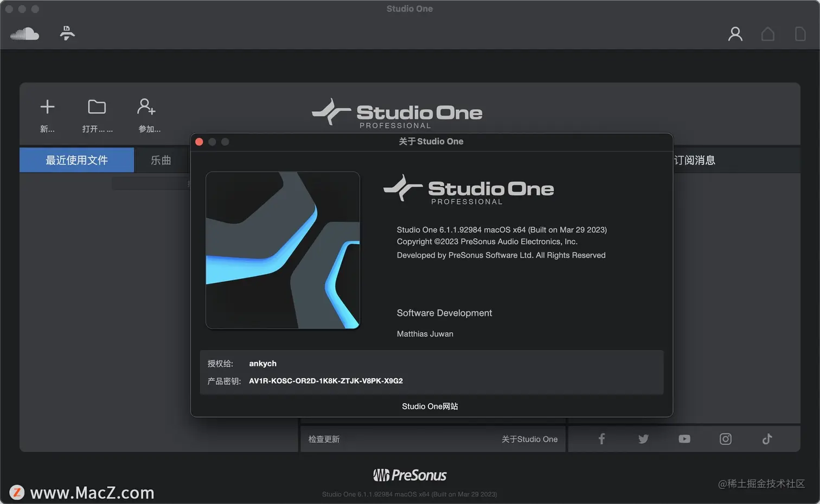Screen dimensions: 820x504
Task: Click the Studio One artwork thumbnail in the About dialog
Action: tap(283, 250)
